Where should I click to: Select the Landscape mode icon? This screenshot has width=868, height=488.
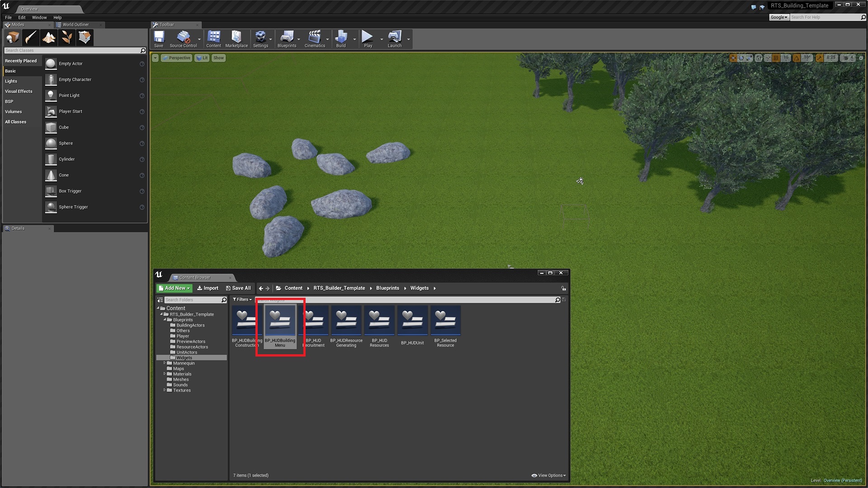(49, 38)
